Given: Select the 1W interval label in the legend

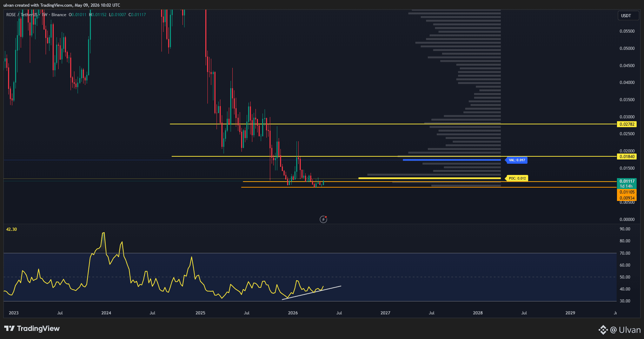Looking at the screenshot, I should (x=45, y=15).
